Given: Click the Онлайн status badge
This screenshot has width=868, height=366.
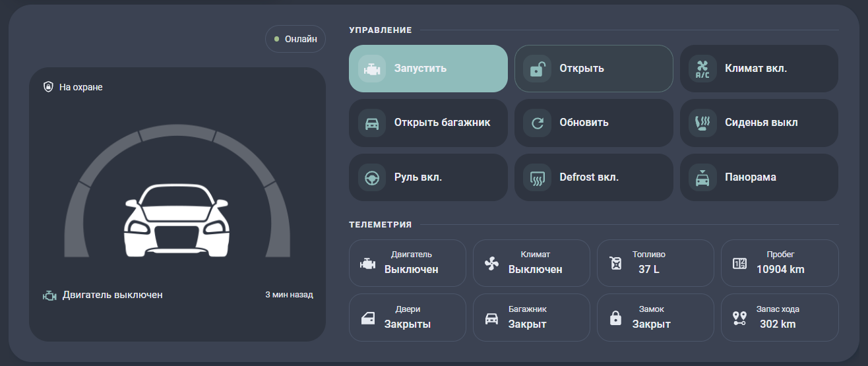Looking at the screenshot, I should (295, 39).
